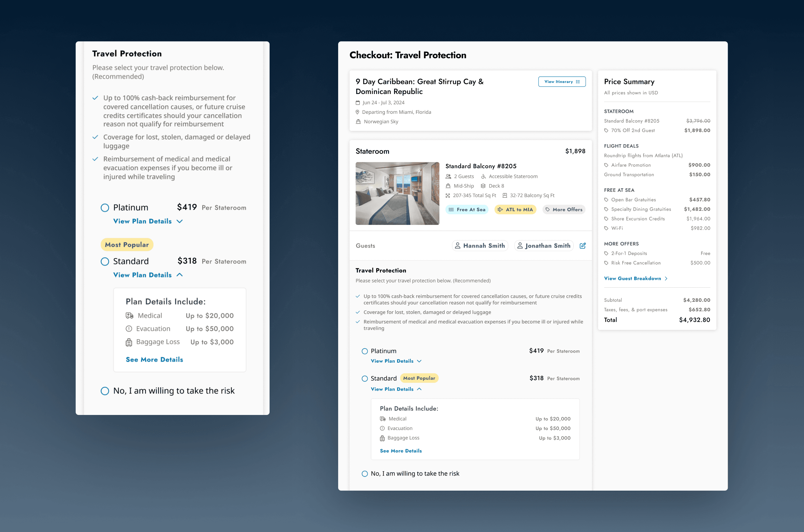Viewport: 804px width, 532px height.
Task: Select Standard plan in mobile panel
Action: pos(105,262)
